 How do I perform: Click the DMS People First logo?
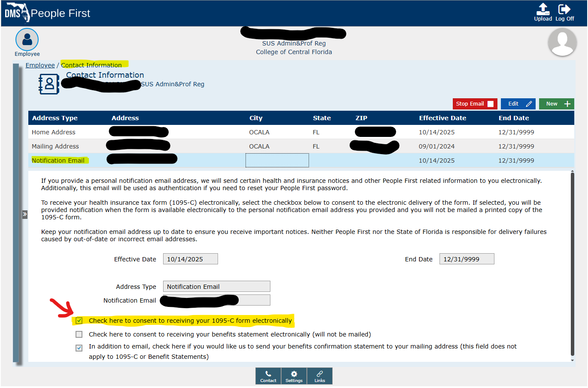pos(47,13)
